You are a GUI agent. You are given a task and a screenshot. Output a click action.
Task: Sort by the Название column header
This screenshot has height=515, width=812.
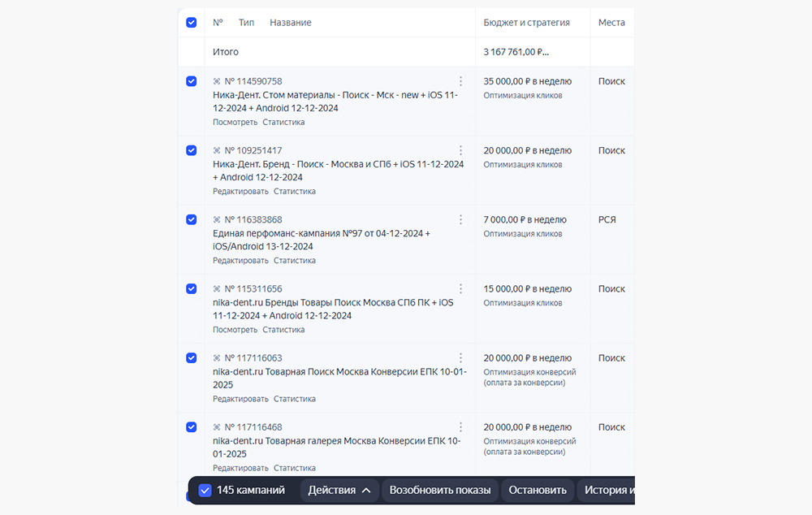coord(291,22)
